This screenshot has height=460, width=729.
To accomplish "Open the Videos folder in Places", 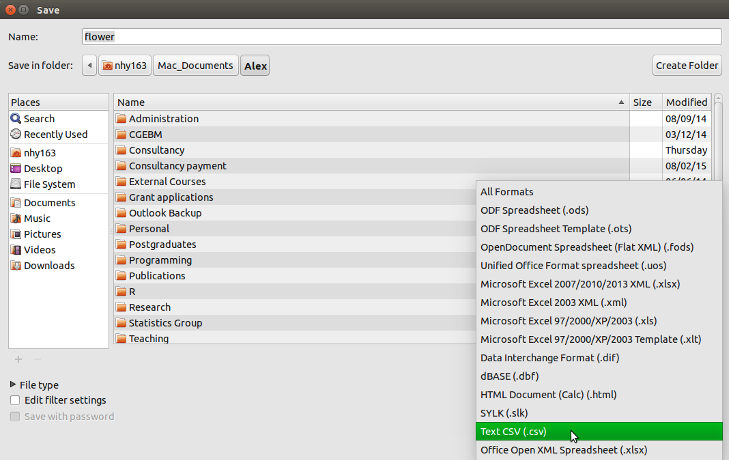I will [x=40, y=250].
